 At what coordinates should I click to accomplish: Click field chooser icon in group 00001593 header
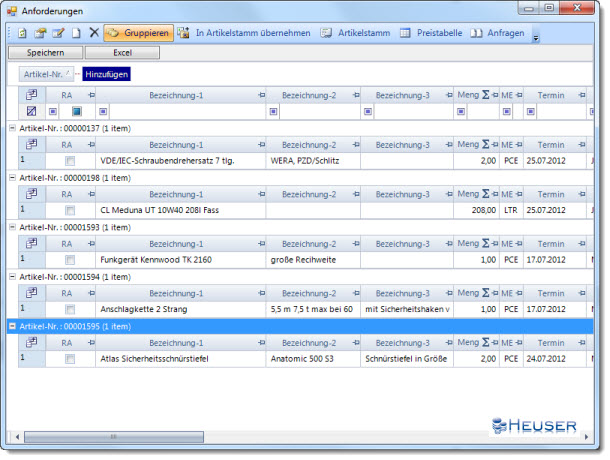tap(32, 244)
